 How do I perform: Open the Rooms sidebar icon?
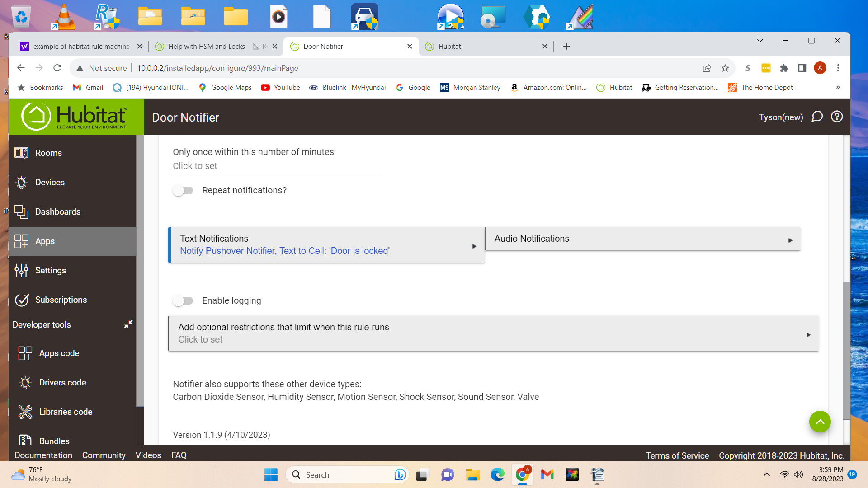[21, 153]
